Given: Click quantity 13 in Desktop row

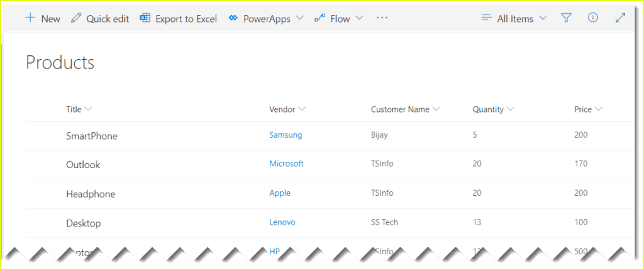Looking at the screenshot, I should [477, 222].
